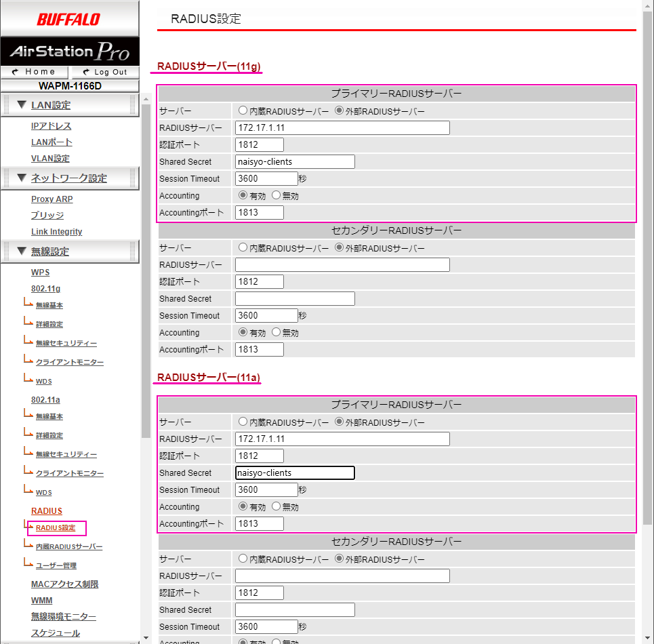Set Accounting 無効 for 11g secondary
The width and height of the screenshot is (654, 644).
pos(276,332)
